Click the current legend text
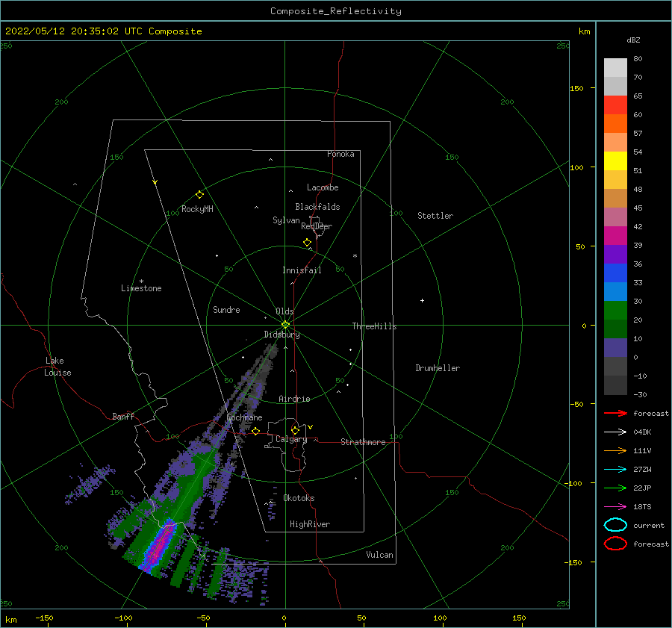This screenshot has width=672, height=628. click(648, 525)
